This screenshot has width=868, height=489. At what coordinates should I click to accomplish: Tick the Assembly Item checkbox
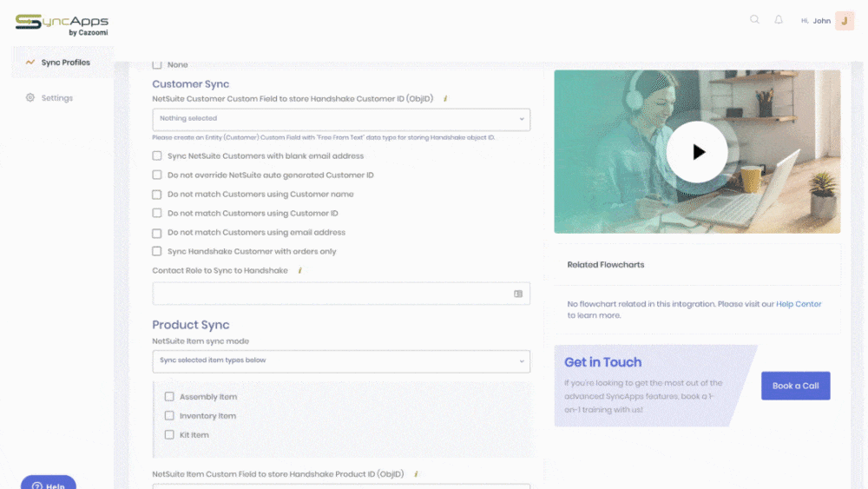pos(169,397)
